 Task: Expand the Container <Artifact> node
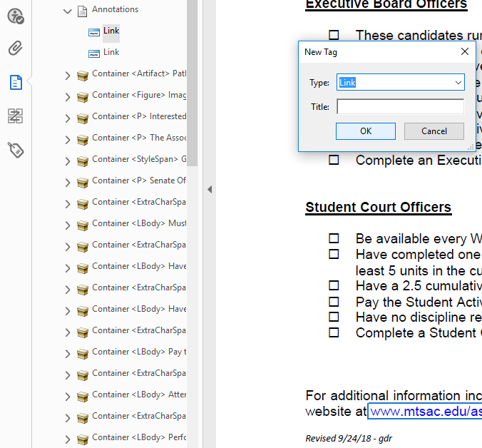(x=68, y=76)
